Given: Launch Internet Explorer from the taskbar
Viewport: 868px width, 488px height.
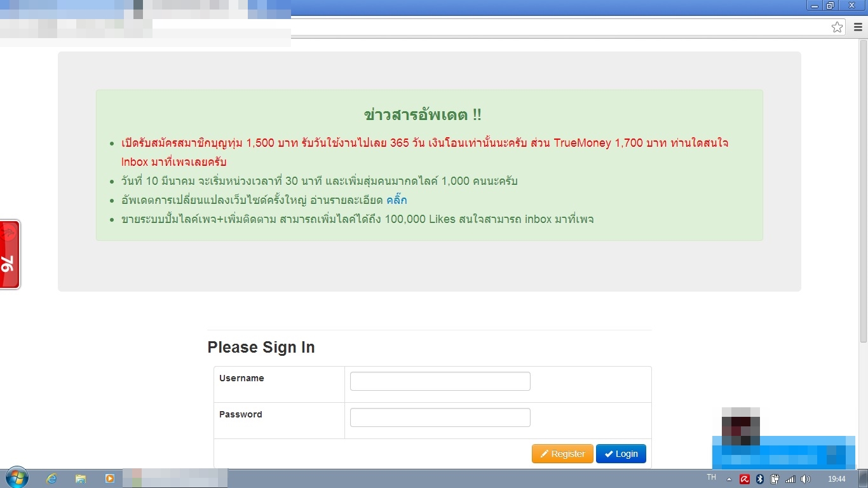Looking at the screenshot, I should [51, 479].
